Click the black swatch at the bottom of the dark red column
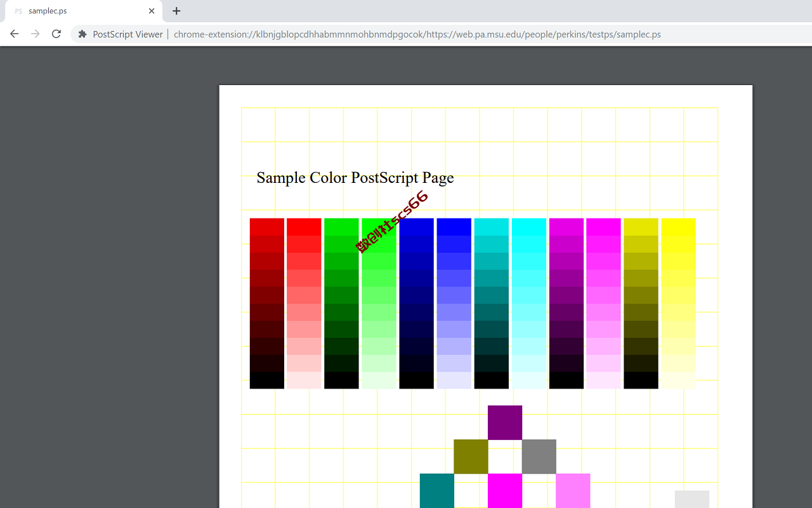This screenshot has height=508, width=812. 267,380
